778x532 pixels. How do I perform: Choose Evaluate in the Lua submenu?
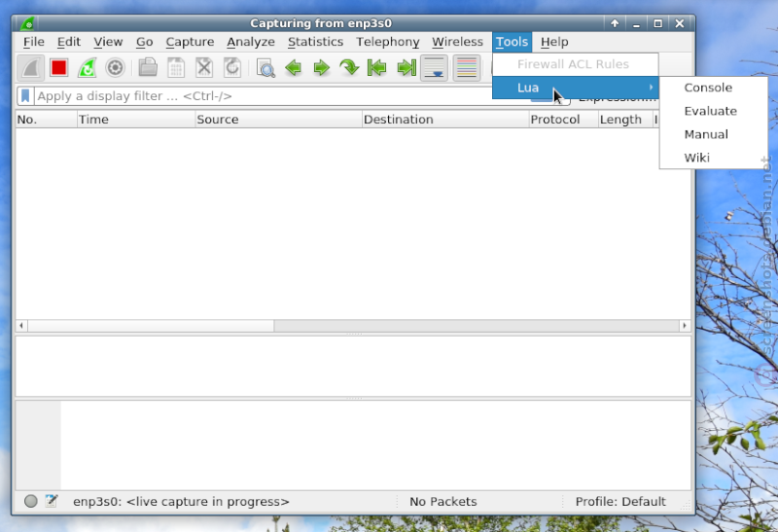point(714,111)
